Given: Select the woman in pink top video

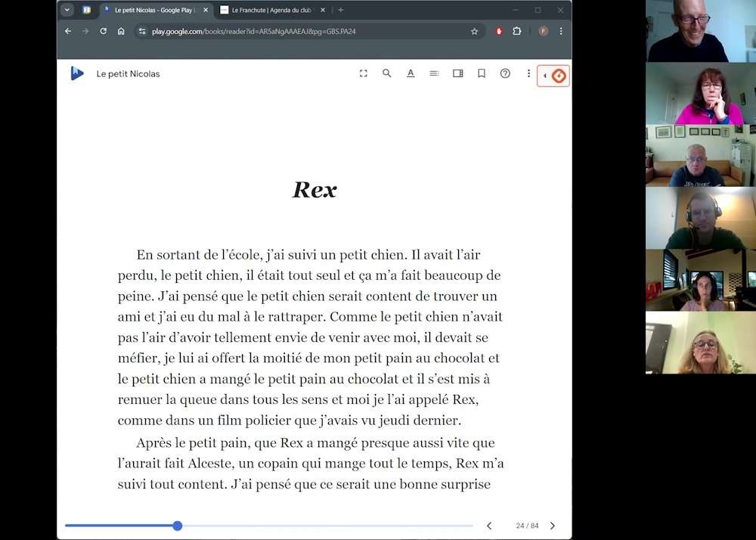Looking at the screenshot, I should (x=701, y=93).
